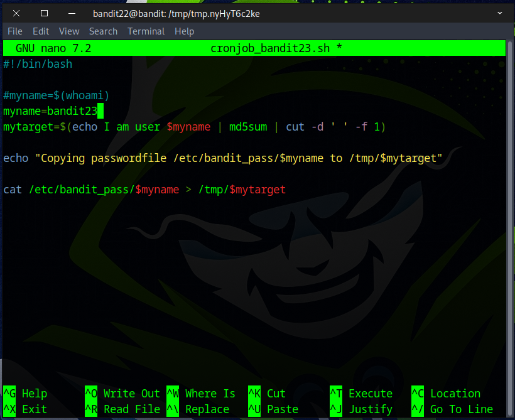Open the File menu
Image resolution: width=515 pixels, height=420 pixels.
point(14,31)
